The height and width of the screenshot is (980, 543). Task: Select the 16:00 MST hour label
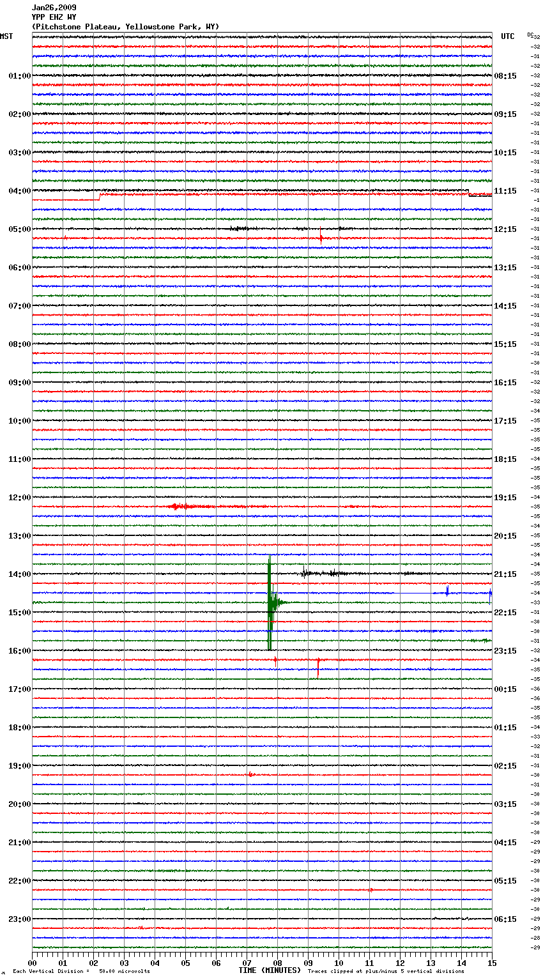(19, 651)
